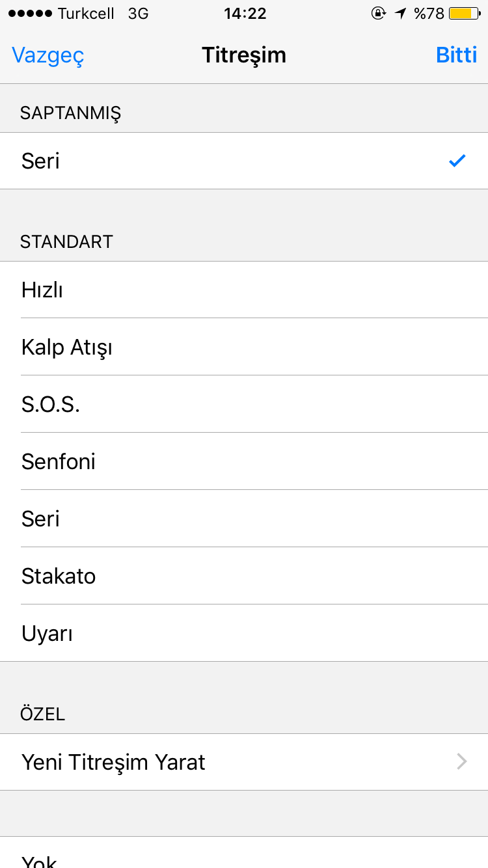Screen dimensions: 488x868
Task: Tap the signal strength dots
Action: click(x=30, y=13)
